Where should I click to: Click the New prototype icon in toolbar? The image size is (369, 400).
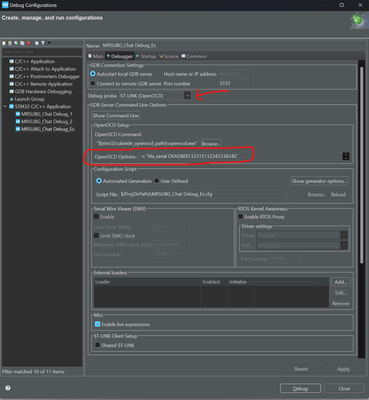(x=10, y=43)
